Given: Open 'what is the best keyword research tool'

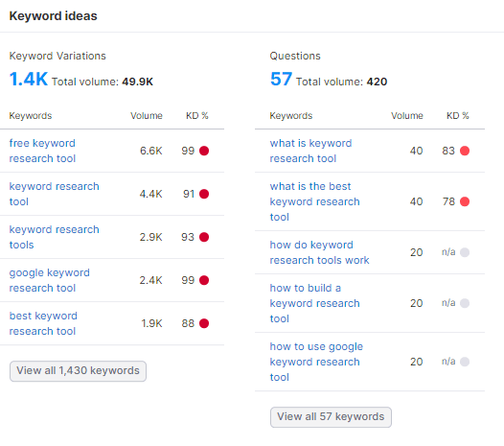Looking at the screenshot, I should tap(314, 201).
